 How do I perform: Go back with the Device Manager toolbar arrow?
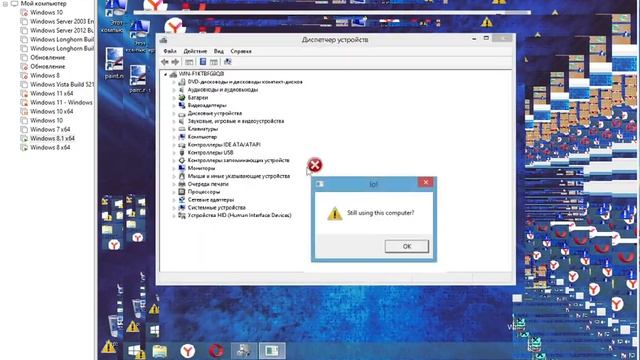pyautogui.click(x=165, y=62)
